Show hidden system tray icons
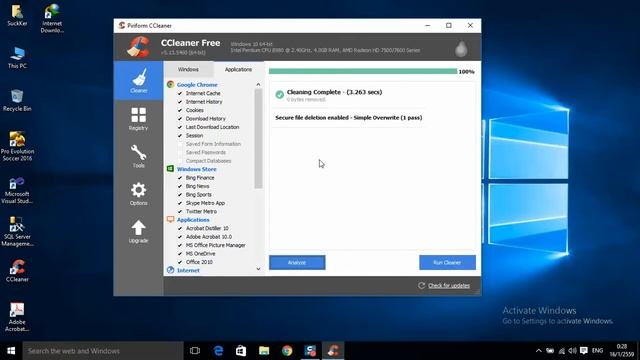 pyautogui.click(x=539, y=351)
